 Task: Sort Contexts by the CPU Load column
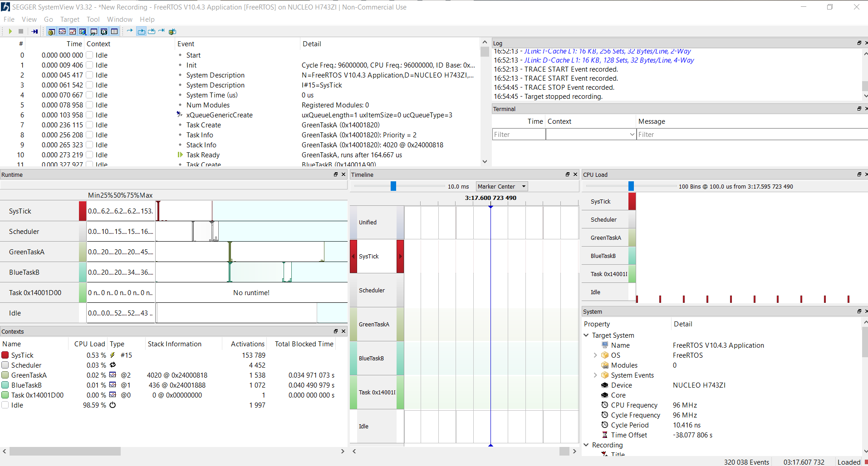pos(88,344)
